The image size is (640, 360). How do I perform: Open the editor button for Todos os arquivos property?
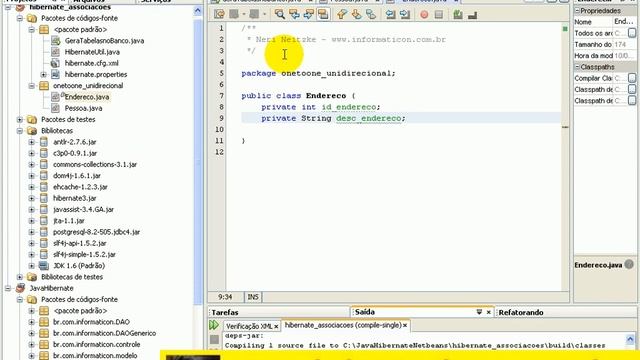[632, 33]
